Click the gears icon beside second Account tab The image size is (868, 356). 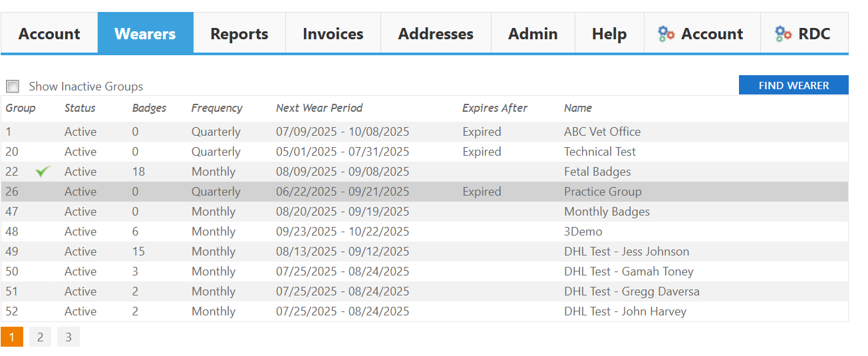[x=666, y=34]
